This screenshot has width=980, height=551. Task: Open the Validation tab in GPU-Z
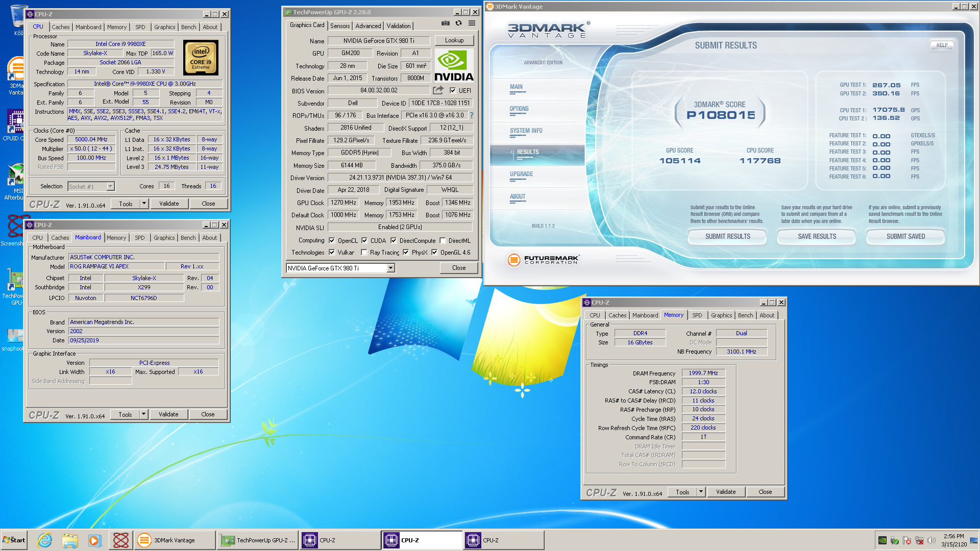pyautogui.click(x=398, y=26)
